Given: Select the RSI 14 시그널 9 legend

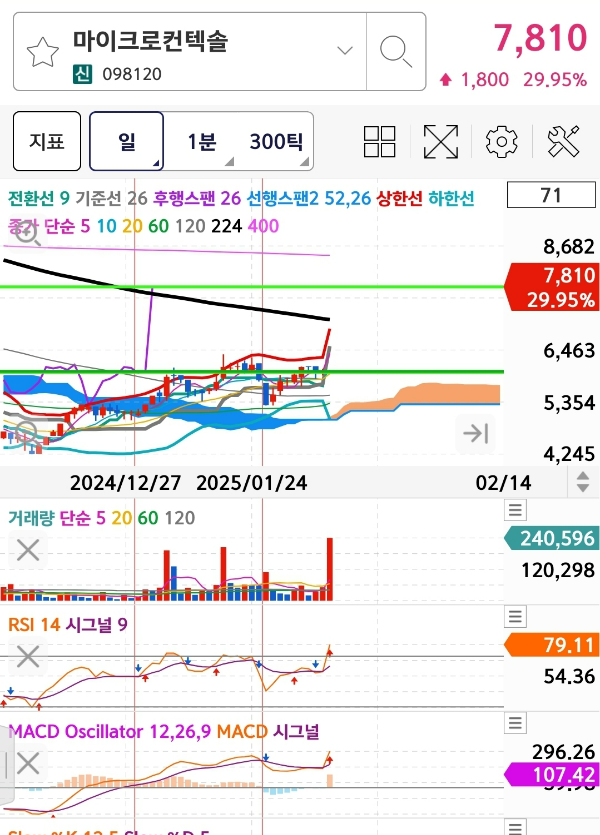Looking at the screenshot, I should [x=68, y=624].
